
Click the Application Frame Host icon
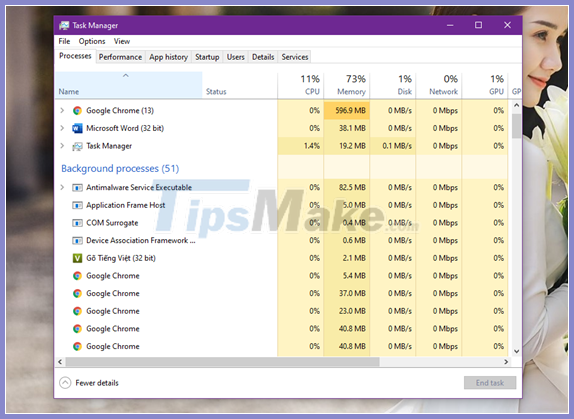(77, 205)
